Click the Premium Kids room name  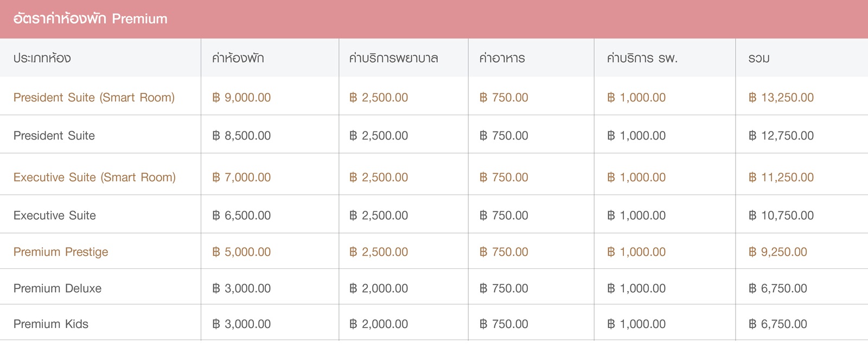click(51, 324)
